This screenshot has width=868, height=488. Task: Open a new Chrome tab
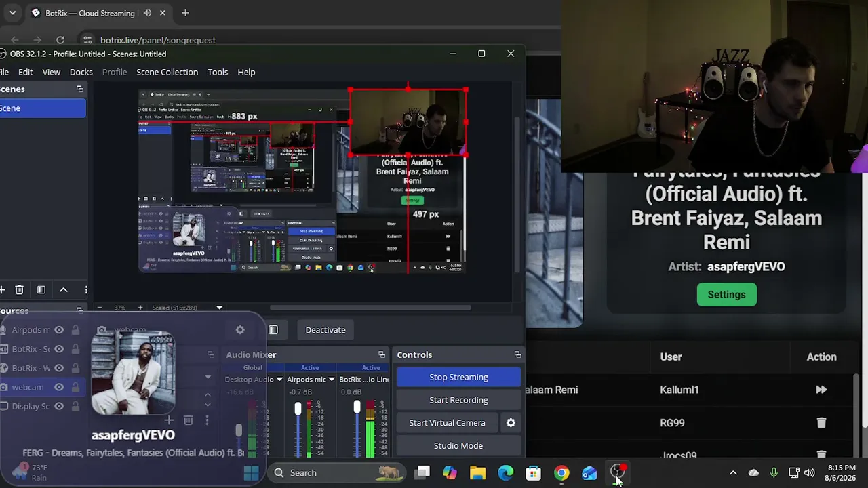coord(185,13)
